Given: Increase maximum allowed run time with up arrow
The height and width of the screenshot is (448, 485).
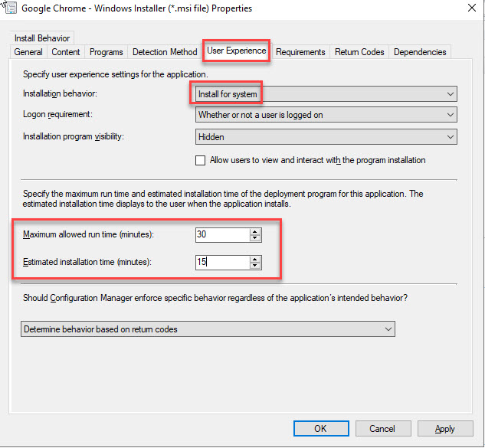Looking at the screenshot, I should pyautogui.click(x=256, y=231).
